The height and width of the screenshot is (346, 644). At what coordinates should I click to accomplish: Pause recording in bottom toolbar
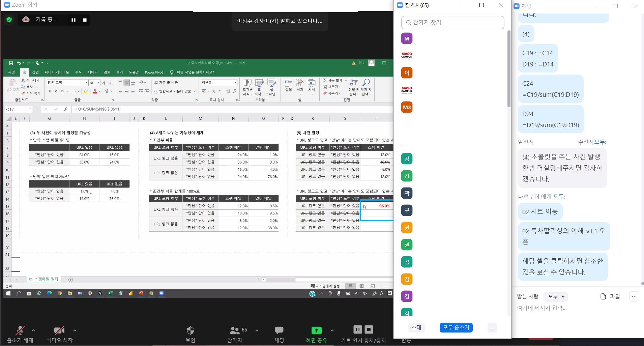[357, 329]
